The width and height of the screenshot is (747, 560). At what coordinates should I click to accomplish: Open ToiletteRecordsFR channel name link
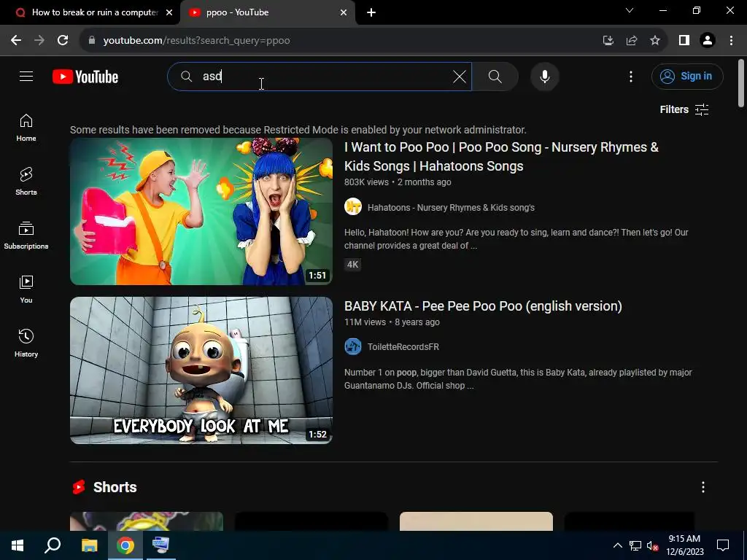coord(403,346)
